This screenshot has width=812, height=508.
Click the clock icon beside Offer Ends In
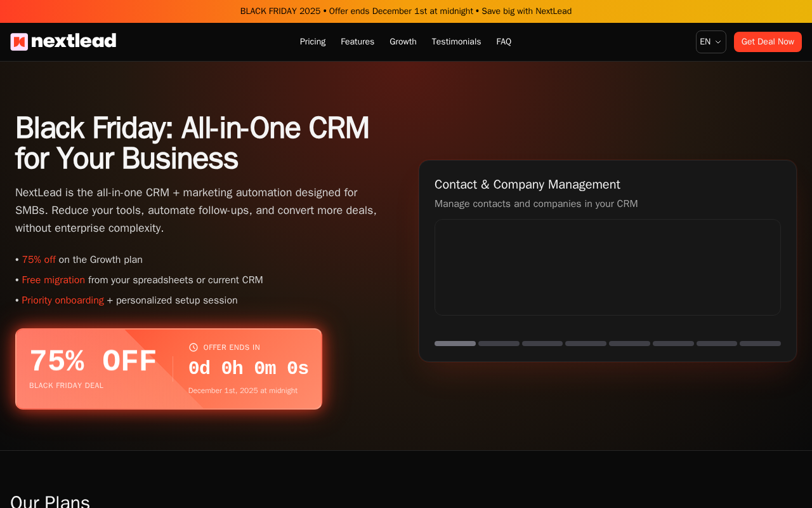click(193, 347)
